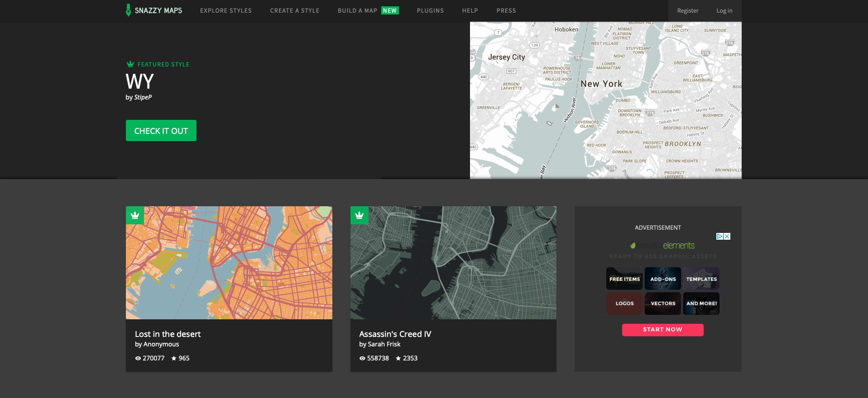Click the eye views icon beside 270077
This screenshot has width=868, height=398.
(138, 358)
